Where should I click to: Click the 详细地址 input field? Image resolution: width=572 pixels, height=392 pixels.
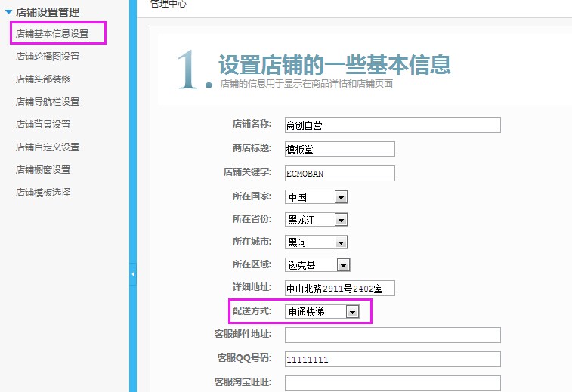(339, 288)
